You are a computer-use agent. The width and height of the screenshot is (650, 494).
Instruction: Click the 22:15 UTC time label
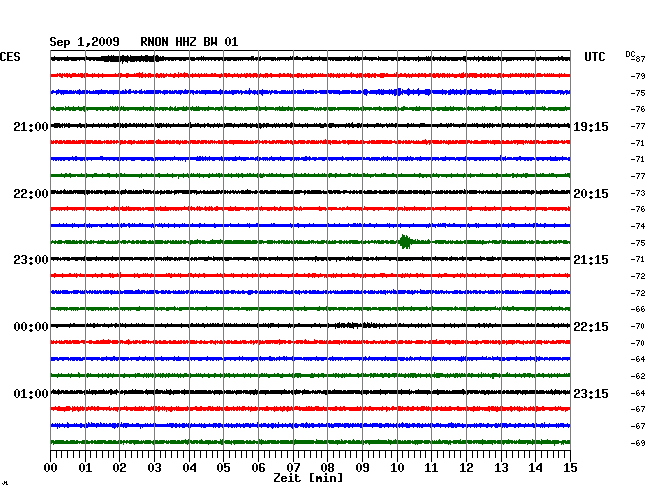[x=591, y=327]
